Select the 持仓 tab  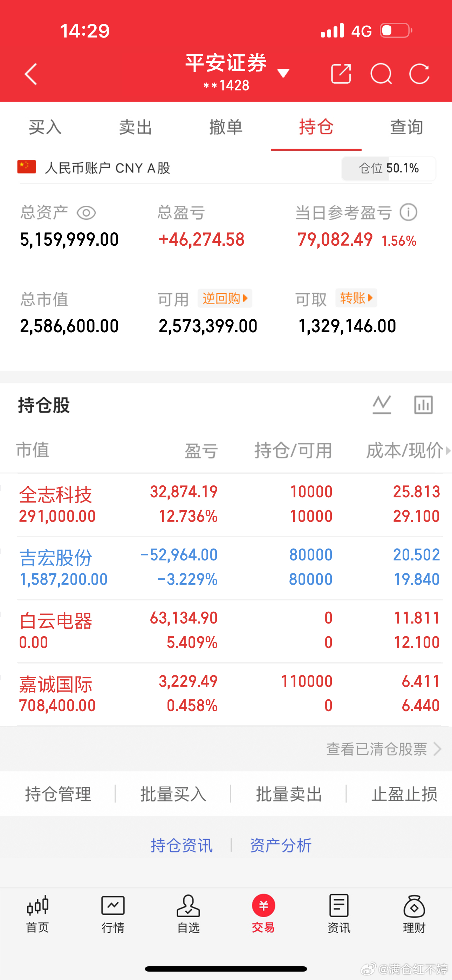coord(316,127)
